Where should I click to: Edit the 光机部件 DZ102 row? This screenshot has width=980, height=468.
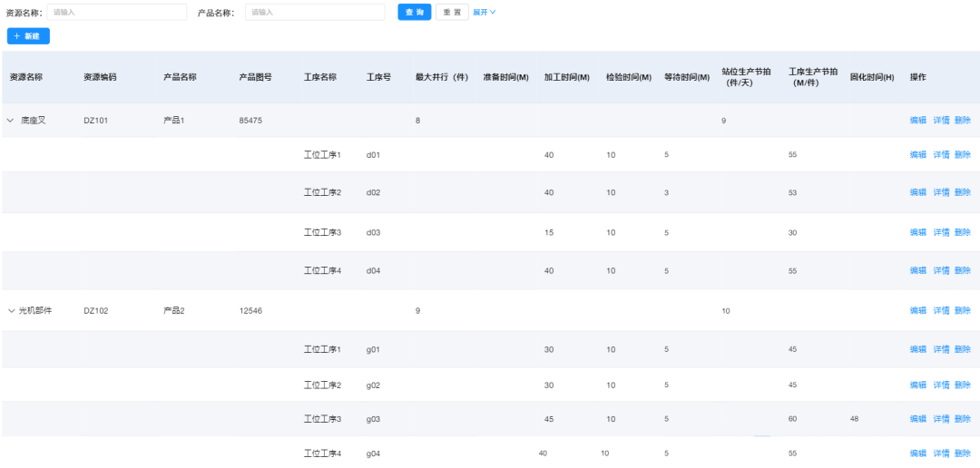coord(918,310)
